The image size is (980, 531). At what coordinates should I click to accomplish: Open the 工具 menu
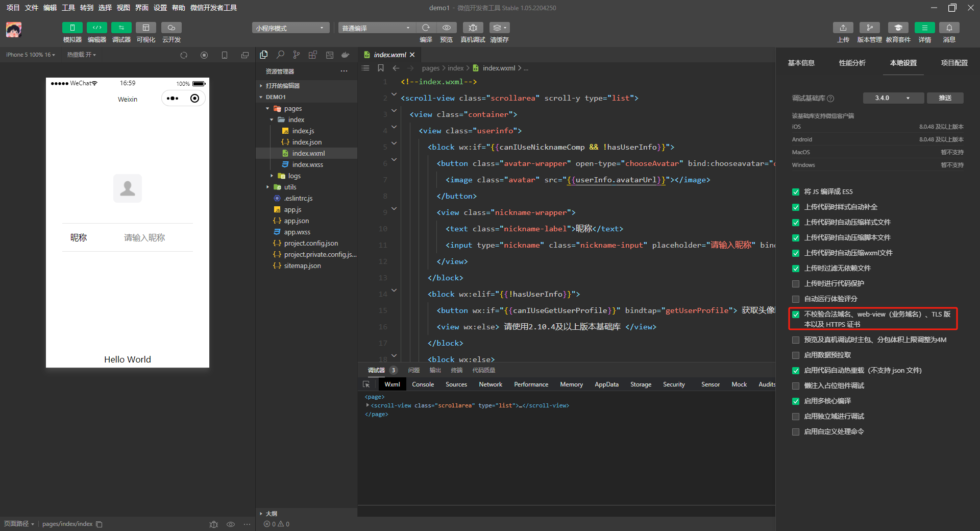68,8
